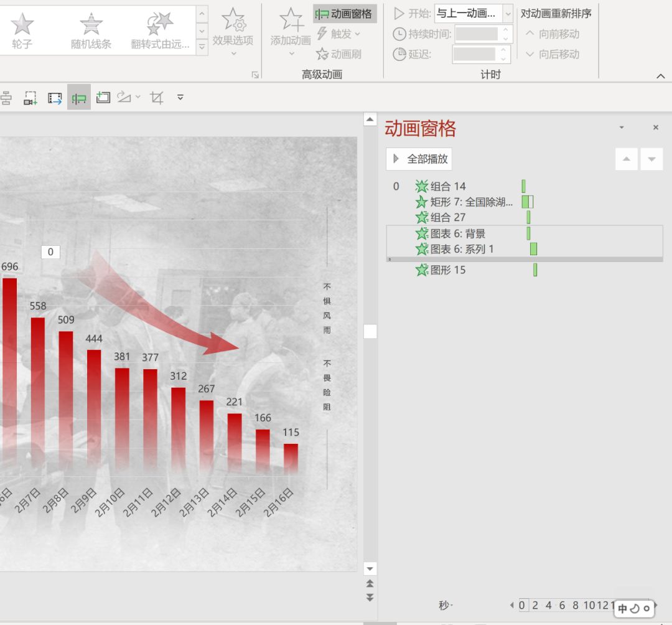Activate the 动画刷 animation painter

coord(338,54)
